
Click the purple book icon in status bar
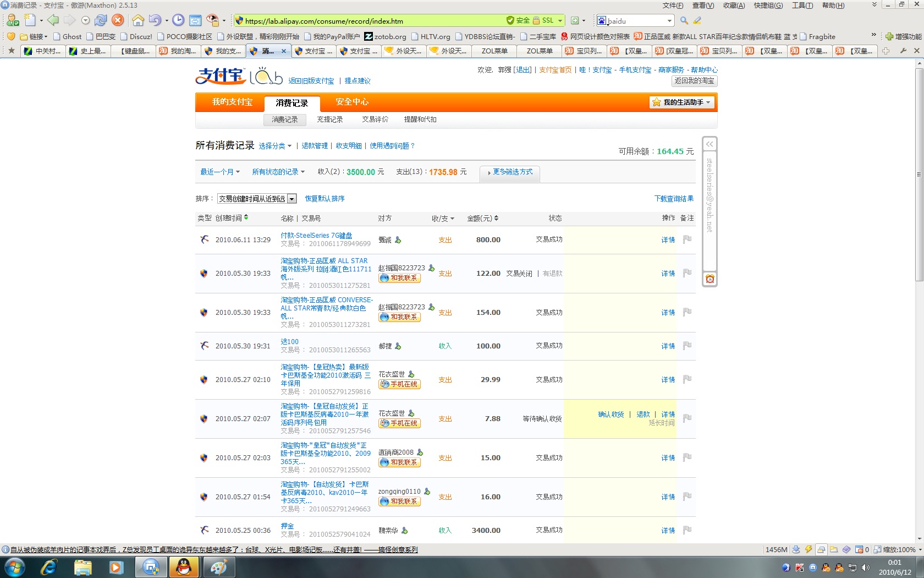[x=846, y=549]
